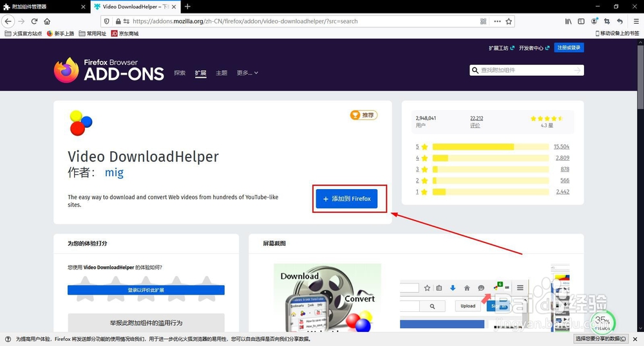Open 移动设备上的书签 bookmarks
The height and width of the screenshot is (346, 644).
618,33
